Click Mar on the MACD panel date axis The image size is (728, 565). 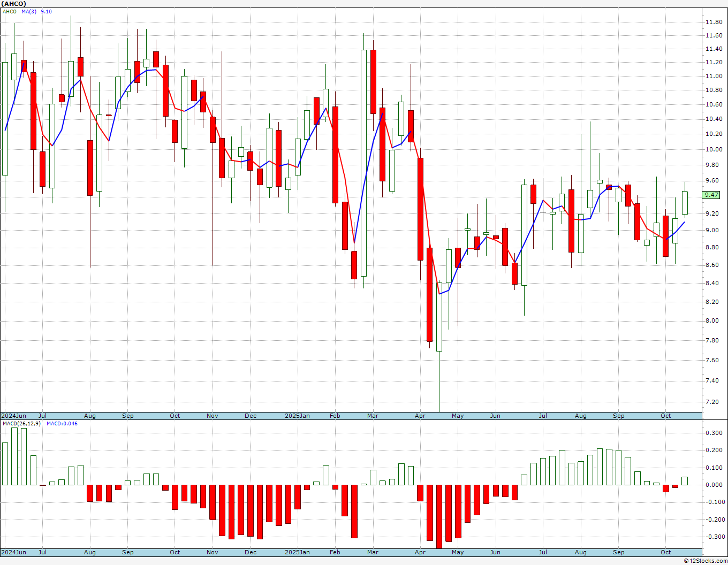coord(373,552)
